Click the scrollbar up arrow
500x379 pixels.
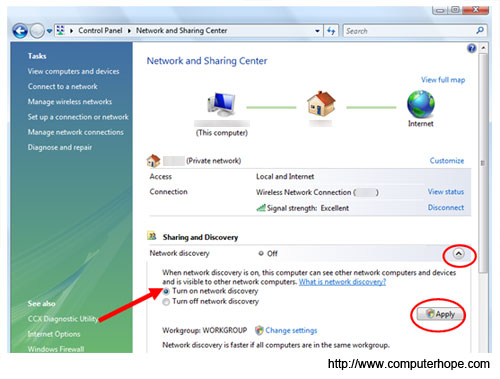483,48
